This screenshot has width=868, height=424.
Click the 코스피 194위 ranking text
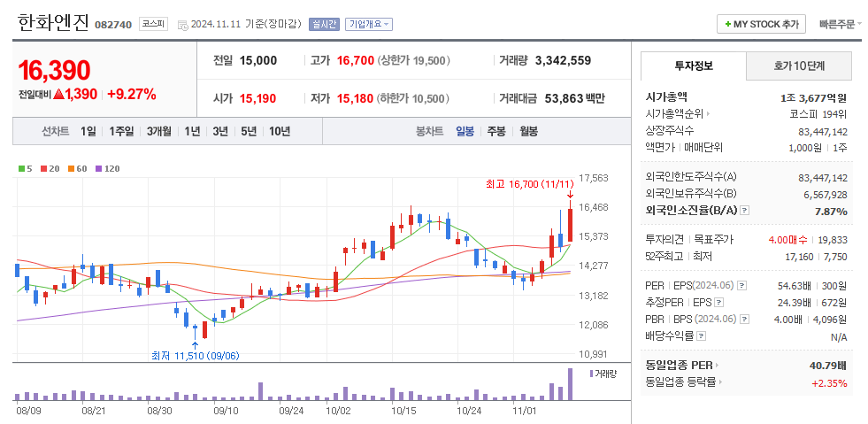[x=818, y=114]
